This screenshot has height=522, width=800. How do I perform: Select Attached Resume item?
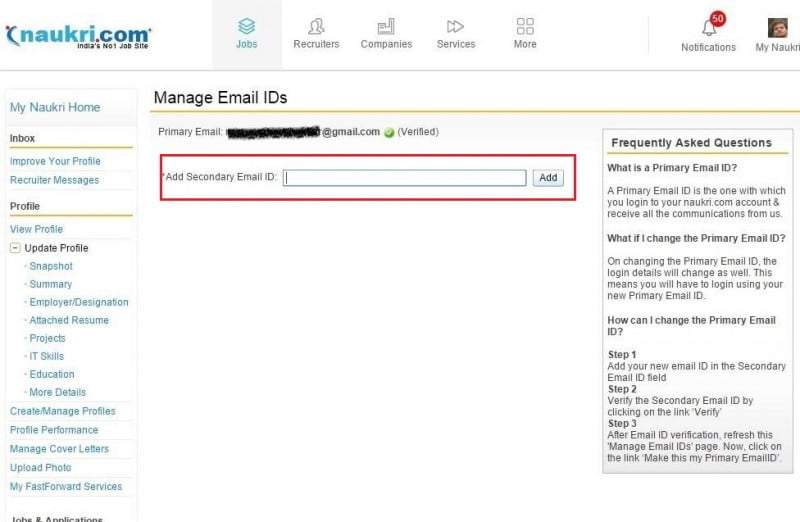click(69, 320)
